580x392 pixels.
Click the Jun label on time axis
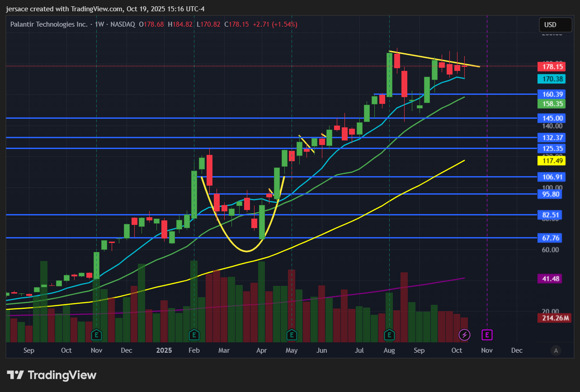[321, 350]
